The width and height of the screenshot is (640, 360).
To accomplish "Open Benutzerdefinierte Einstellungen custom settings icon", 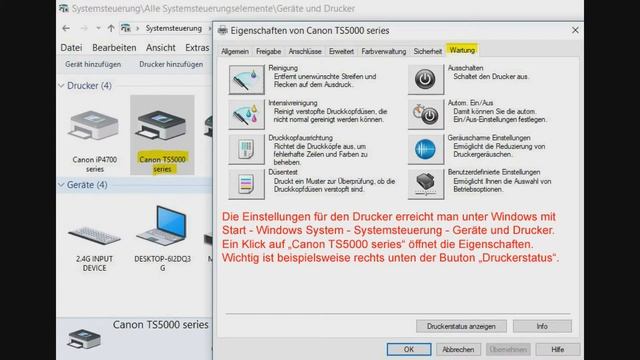I will coord(426,184).
